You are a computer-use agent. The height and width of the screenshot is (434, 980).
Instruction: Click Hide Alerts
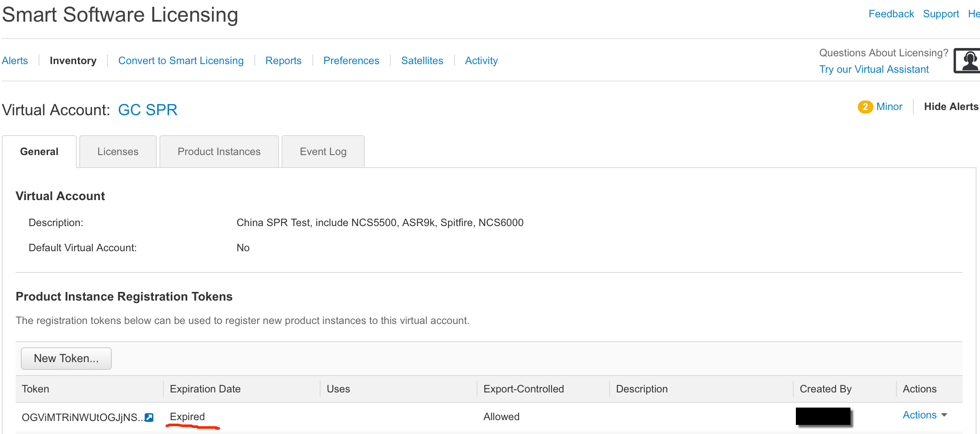(951, 107)
